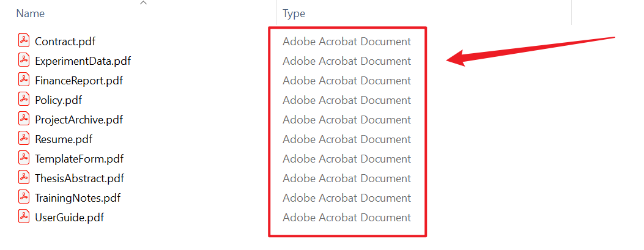
Task: Sort files by the Type column header
Action: (x=294, y=13)
